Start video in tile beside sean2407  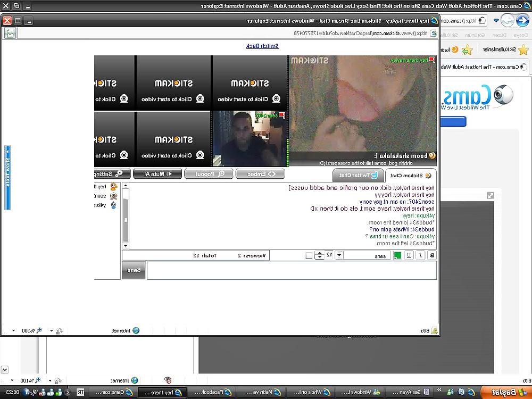[173, 139]
